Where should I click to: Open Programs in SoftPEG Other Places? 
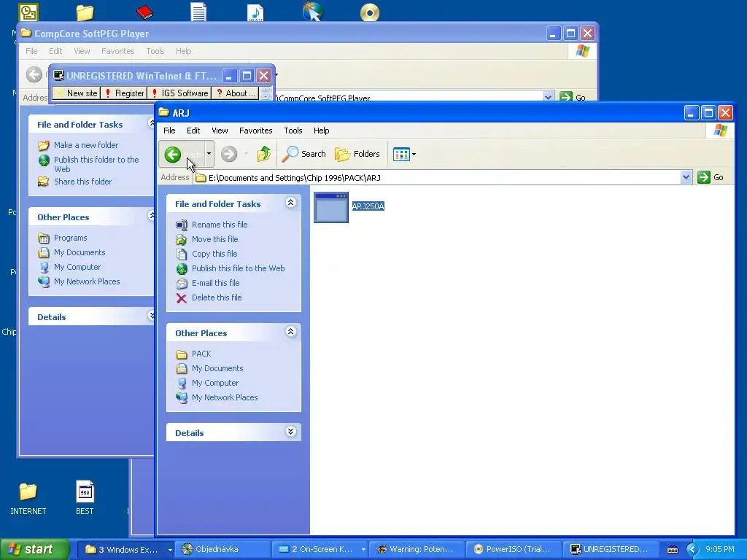[70, 238]
